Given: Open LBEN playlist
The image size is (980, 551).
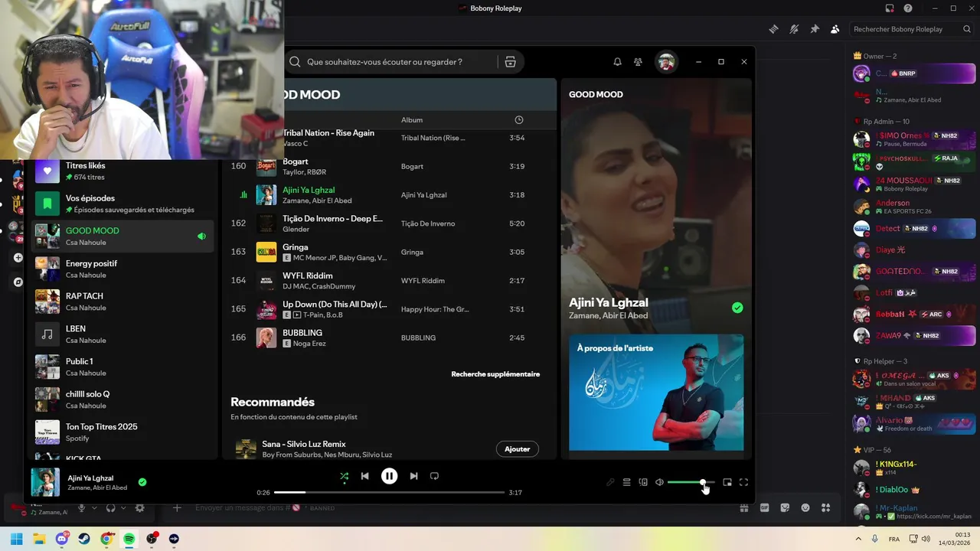Looking at the screenshot, I should pos(122,334).
